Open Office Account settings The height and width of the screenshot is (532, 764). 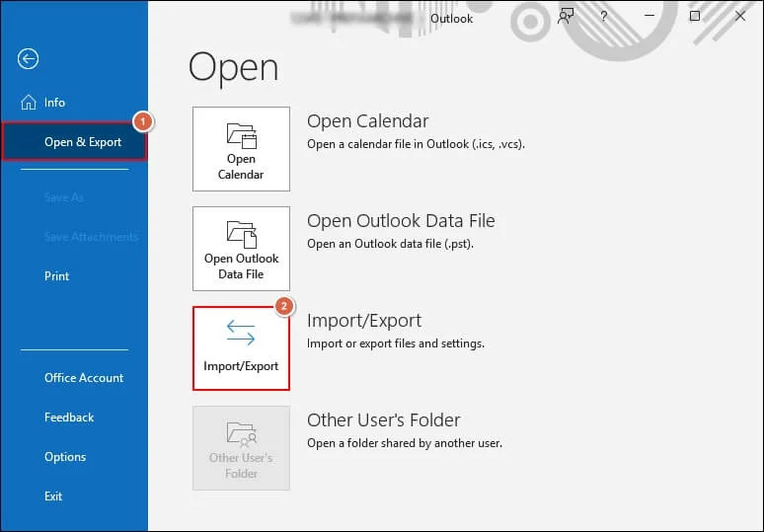(84, 378)
